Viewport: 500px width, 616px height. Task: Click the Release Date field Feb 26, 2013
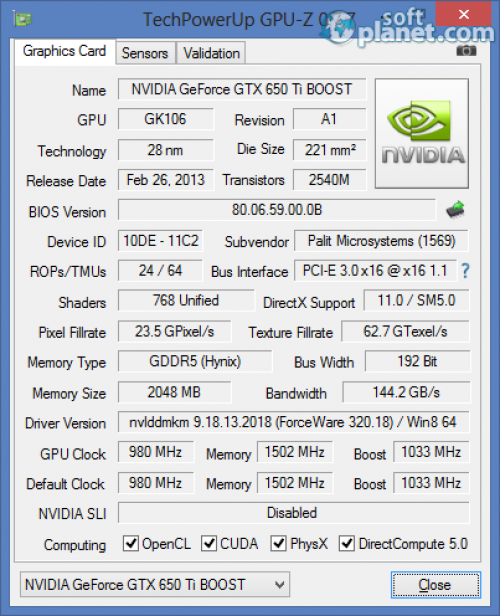click(x=166, y=180)
